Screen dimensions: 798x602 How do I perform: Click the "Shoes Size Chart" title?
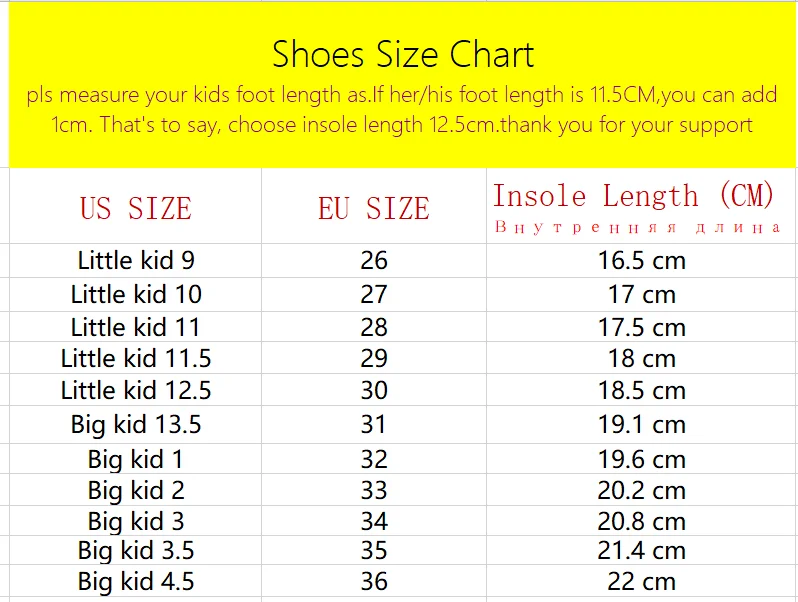pos(403,54)
